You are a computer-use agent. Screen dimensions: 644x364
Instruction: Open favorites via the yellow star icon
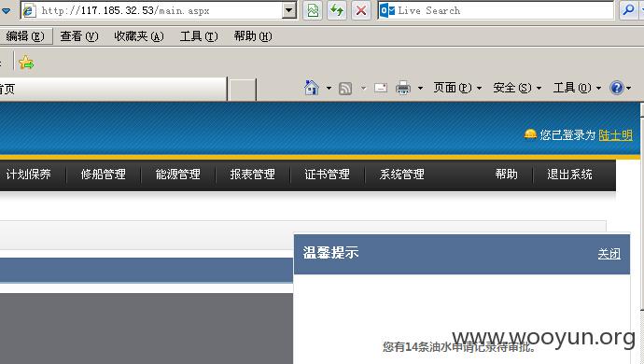point(26,63)
